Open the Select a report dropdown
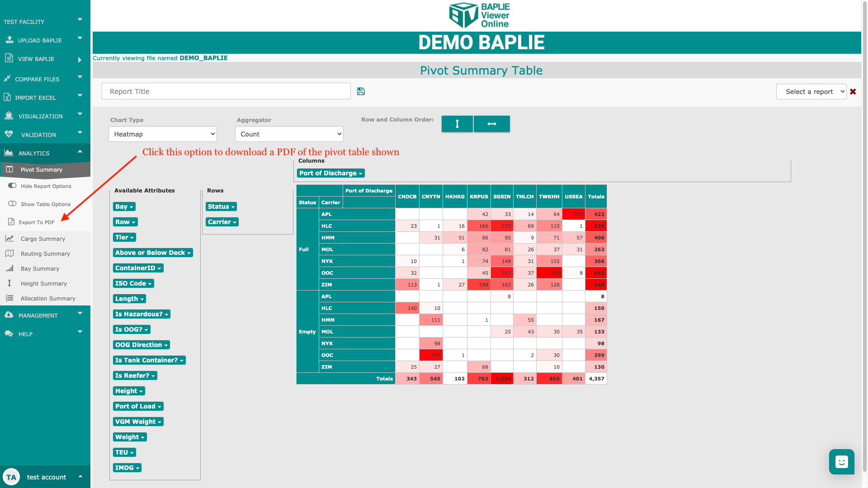The height and width of the screenshot is (488, 868). coord(811,92)
